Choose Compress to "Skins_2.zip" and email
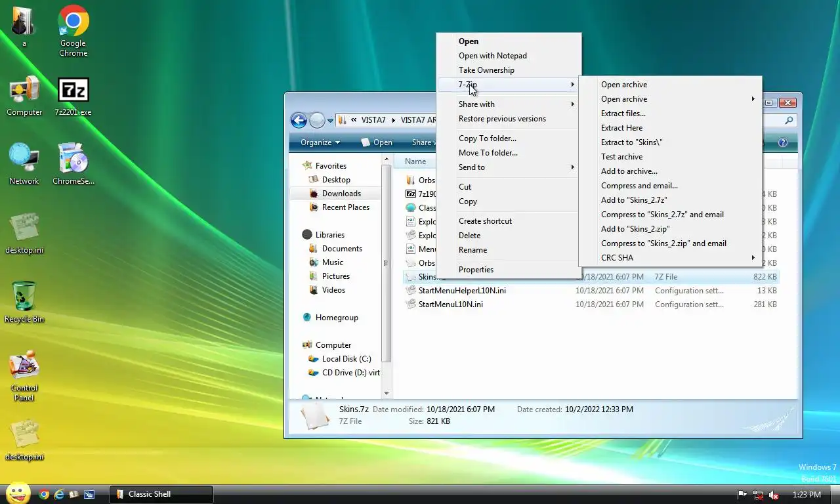Image resolution: width=840 pixels, height=504 pixels. click(x=669, y=243)
